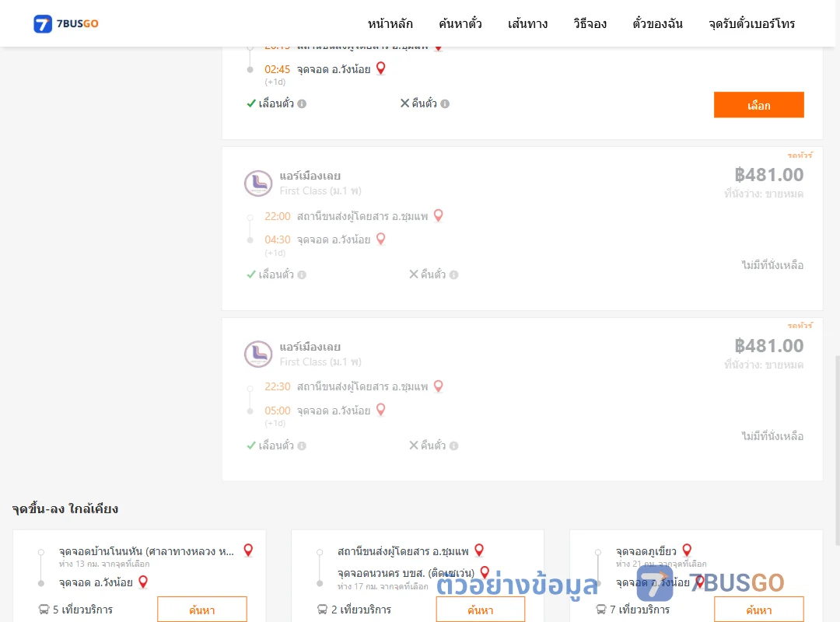This screenshot has height=622, width=840.
Task: Click map pin for สถานีขนส่ง อ.ชุมแพ in nearby card
Action: pos(479,550)
